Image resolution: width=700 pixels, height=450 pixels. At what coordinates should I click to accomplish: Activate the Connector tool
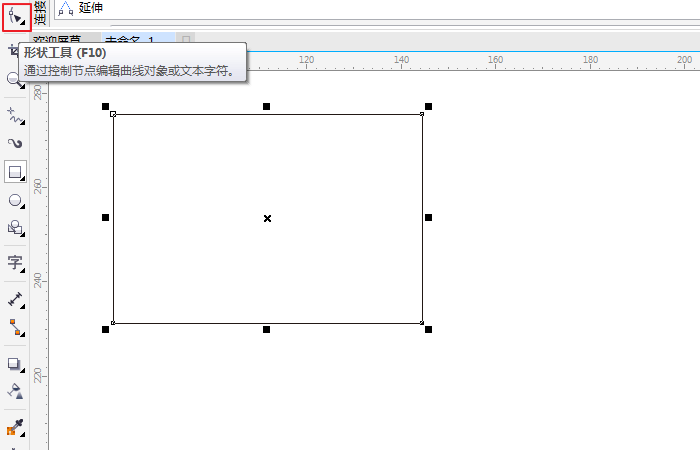click(x=15, y=326)
